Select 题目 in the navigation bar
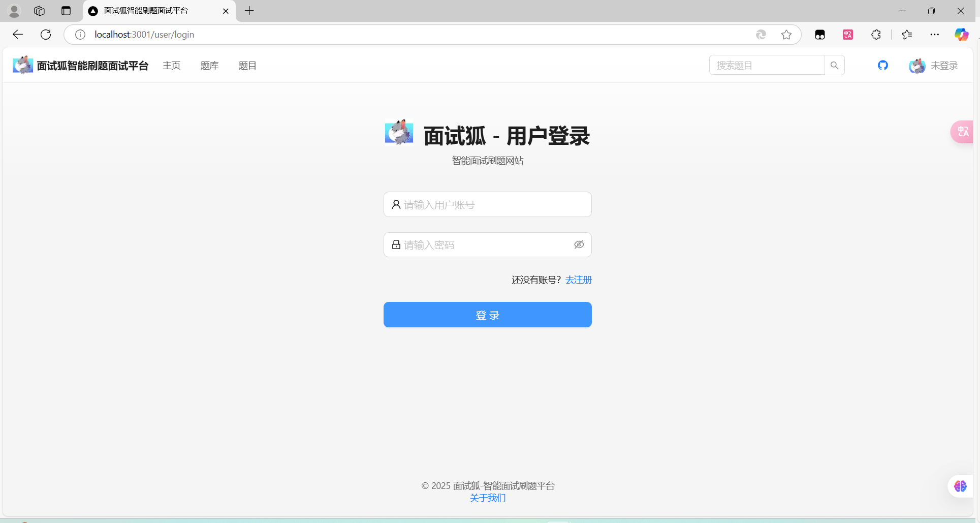The width and height of the screenshot is (980, 523). tap(247, 66)
